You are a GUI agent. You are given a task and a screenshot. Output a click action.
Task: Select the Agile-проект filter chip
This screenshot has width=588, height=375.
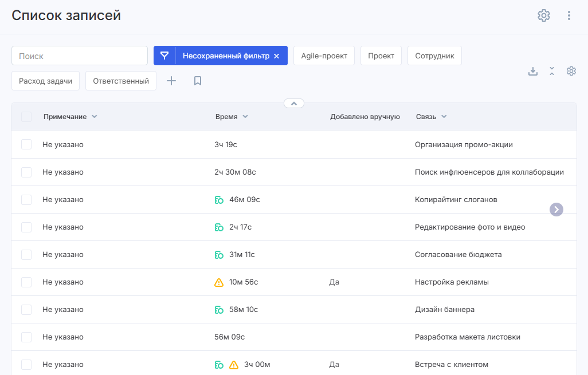click(x=324, y=56)
